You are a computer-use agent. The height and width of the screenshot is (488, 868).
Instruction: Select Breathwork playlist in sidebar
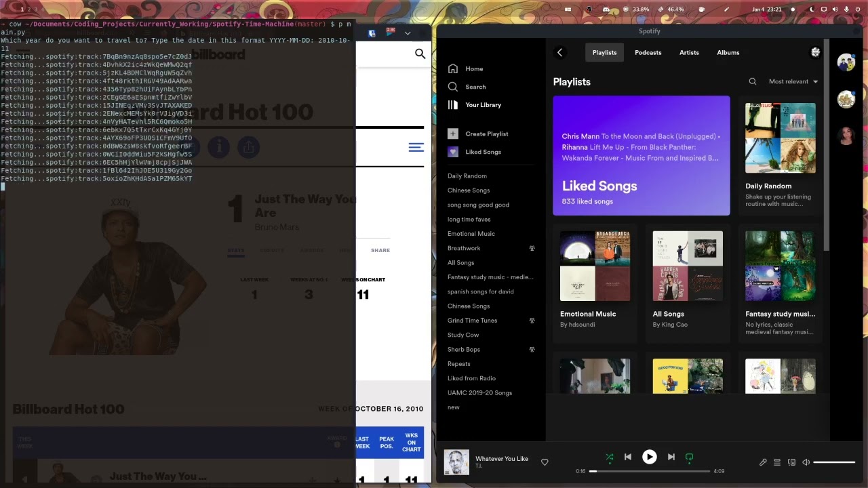[x=464, y=248]
